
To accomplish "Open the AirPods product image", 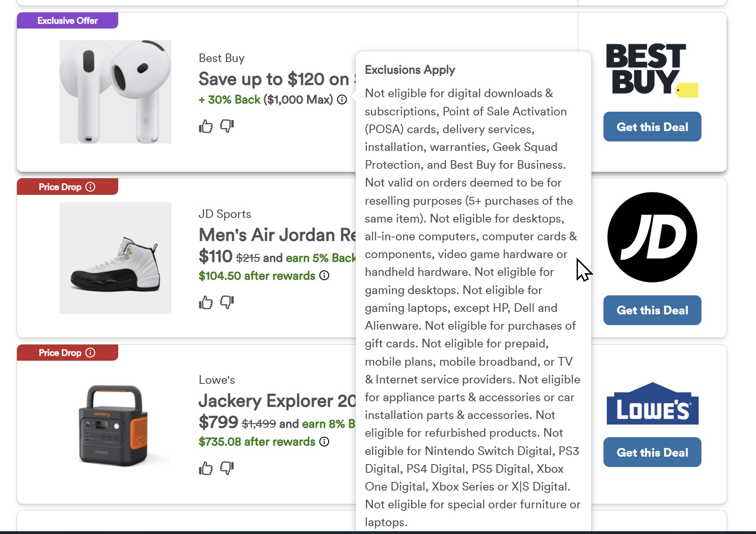I will point(115,92).
